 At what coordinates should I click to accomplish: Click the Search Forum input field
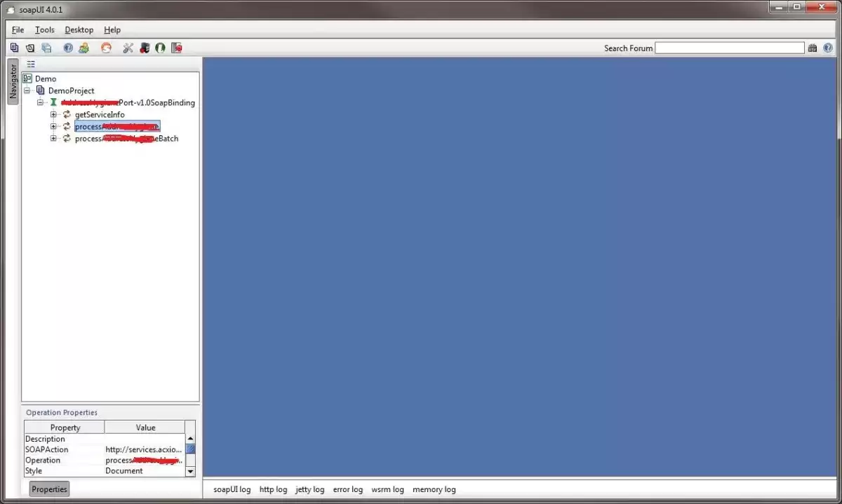click(x=730, y=48)
